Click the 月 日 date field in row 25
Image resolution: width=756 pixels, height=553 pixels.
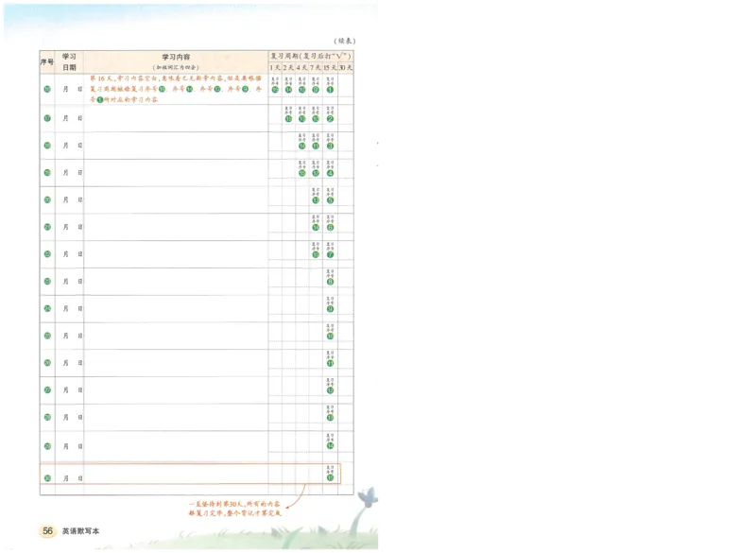pyautogui.click(x=72, y=336)
